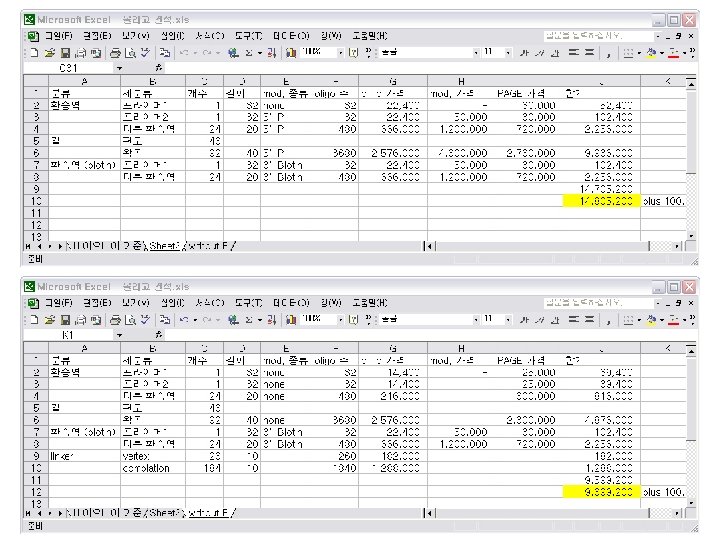Click fx insert function icon in top window
Image resolution: width=720 pixels, height=540 pixels.
point(159,68)
